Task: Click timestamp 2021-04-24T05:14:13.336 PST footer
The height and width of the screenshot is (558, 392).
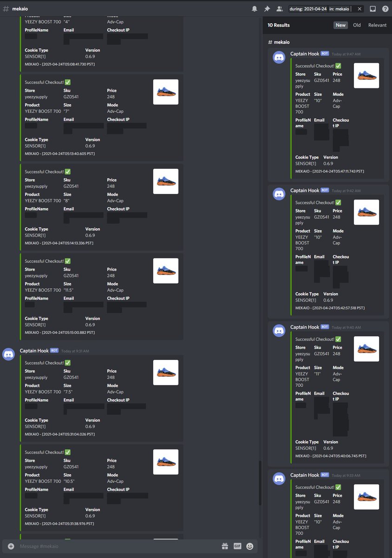Action: [x=59, y=243]
